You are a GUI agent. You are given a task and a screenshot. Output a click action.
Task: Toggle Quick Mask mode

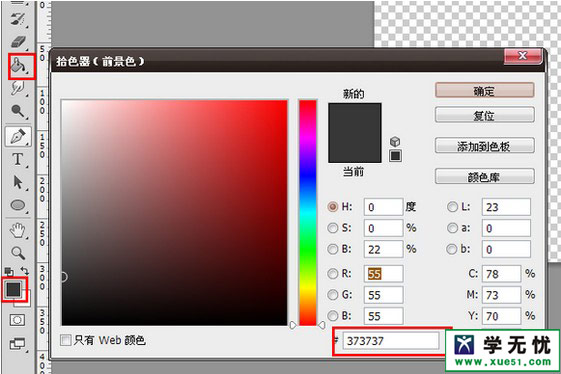click(x=17, y=320)
